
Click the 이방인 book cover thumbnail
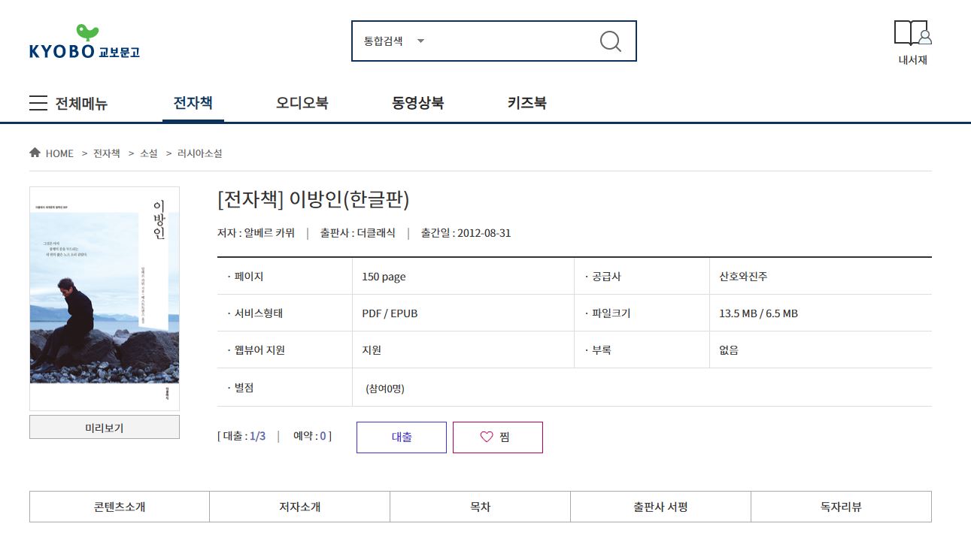point(104,298)
